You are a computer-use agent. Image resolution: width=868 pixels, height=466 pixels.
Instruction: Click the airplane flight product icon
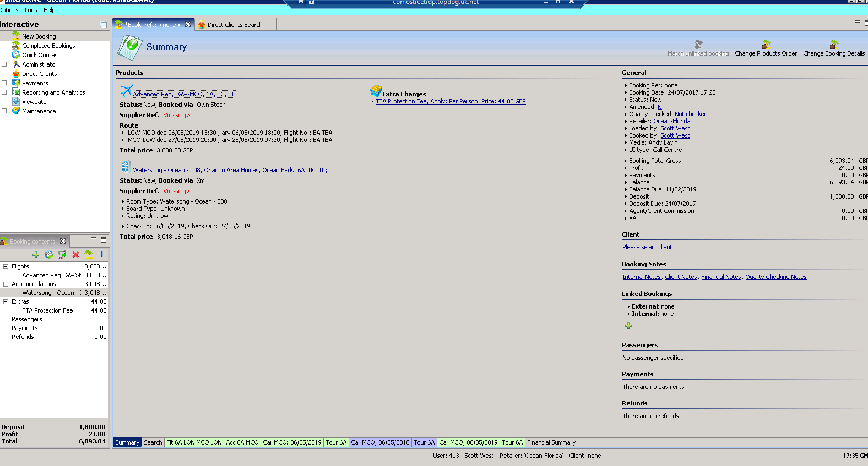click(126, 91)
